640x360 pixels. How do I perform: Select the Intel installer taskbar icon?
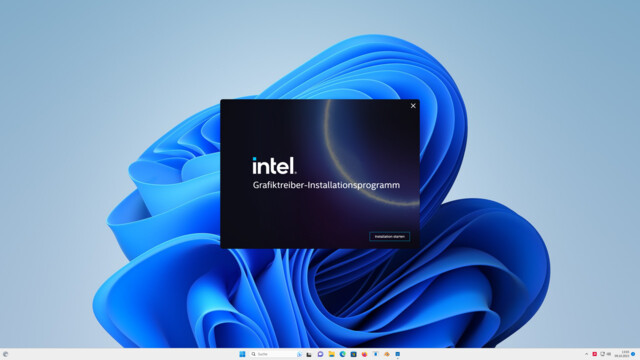click(x=398, y=354)
